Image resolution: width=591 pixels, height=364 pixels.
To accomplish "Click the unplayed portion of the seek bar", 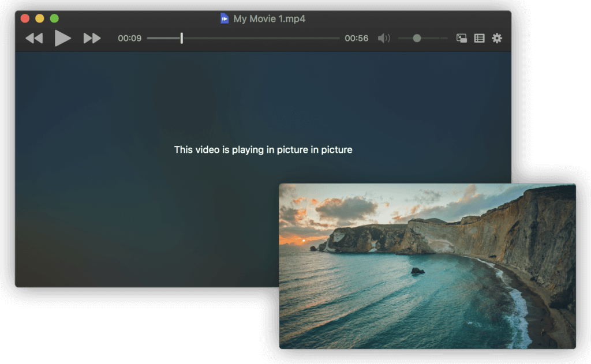I will (260, 38).
